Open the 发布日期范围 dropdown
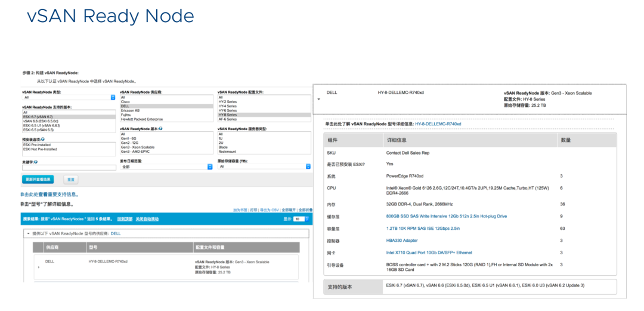 tap(166, 167)
